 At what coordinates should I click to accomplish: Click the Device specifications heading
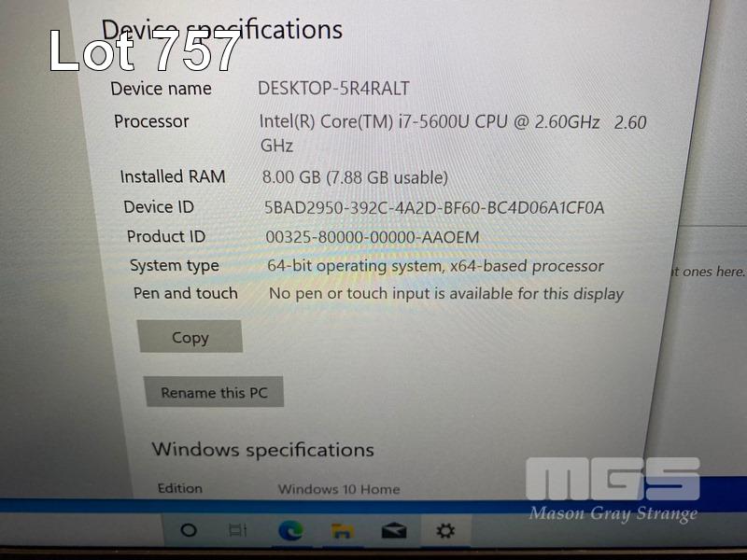click(222, 30)
